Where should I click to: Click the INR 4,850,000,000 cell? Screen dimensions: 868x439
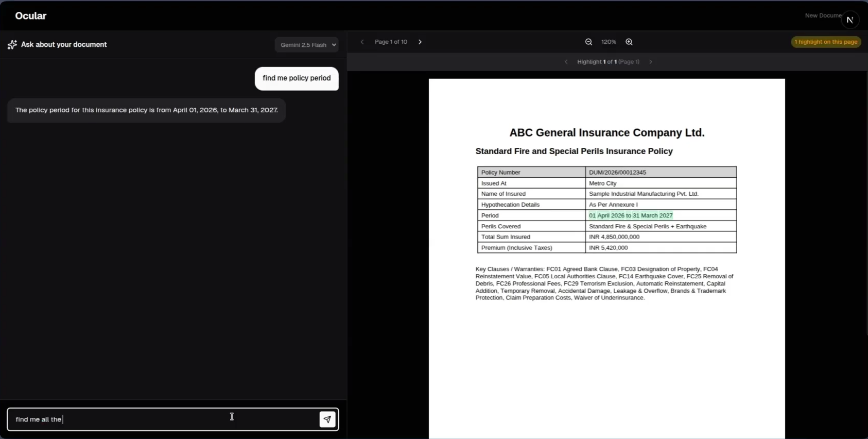coord(661,237)
